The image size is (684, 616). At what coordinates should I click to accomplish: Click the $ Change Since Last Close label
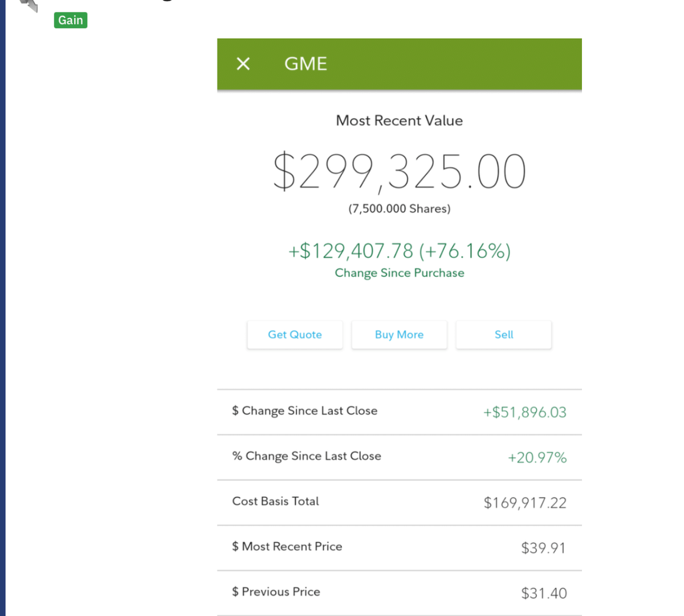[304, 411]
